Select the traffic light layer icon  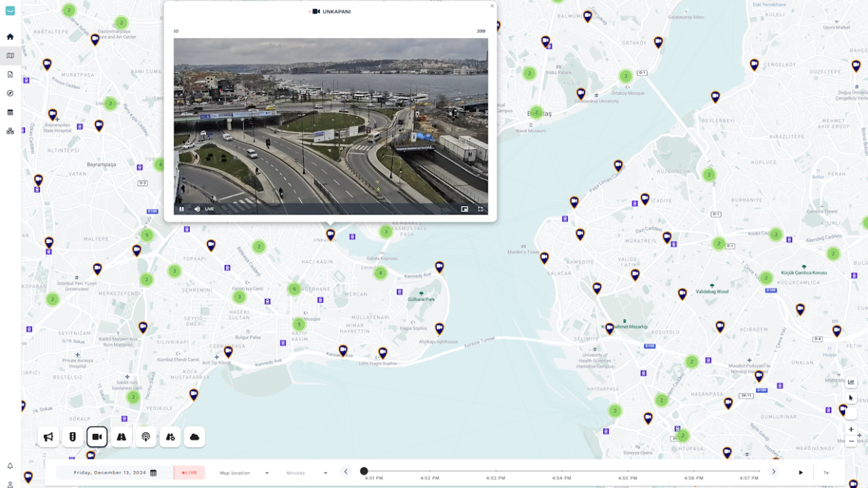tap(73, 436)
